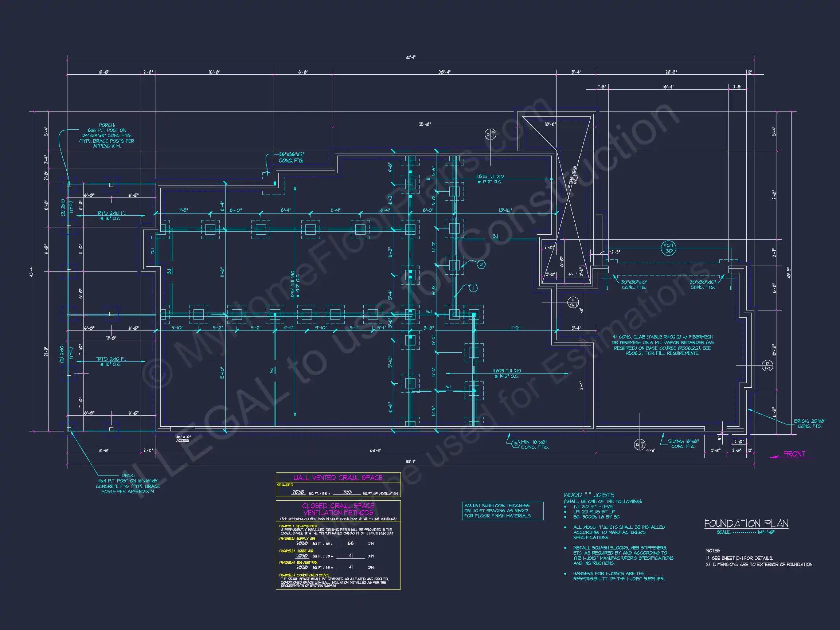Viewport: 840px width, 630px height.
Task: Select the 8'-8" dimension text
Action: tap(428, 328)
